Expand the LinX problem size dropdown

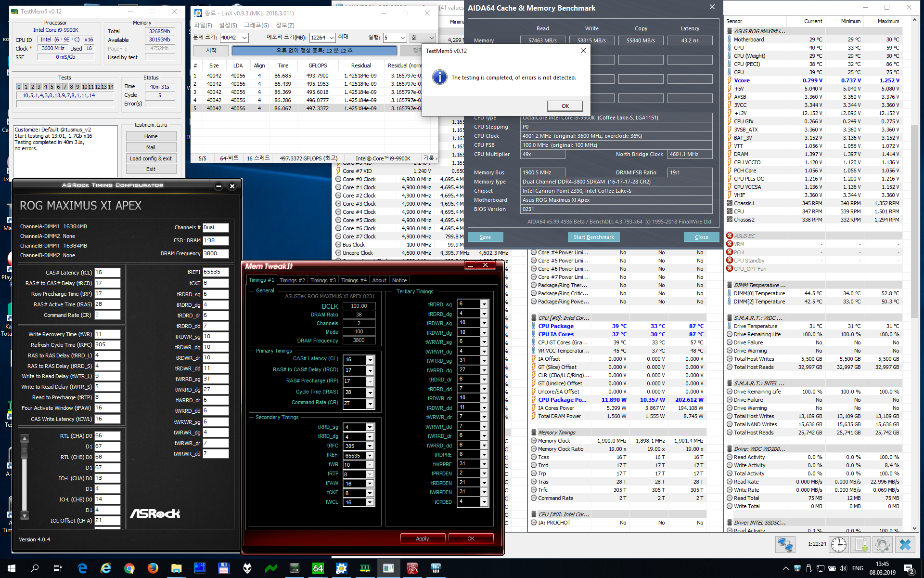pos(244,38)
